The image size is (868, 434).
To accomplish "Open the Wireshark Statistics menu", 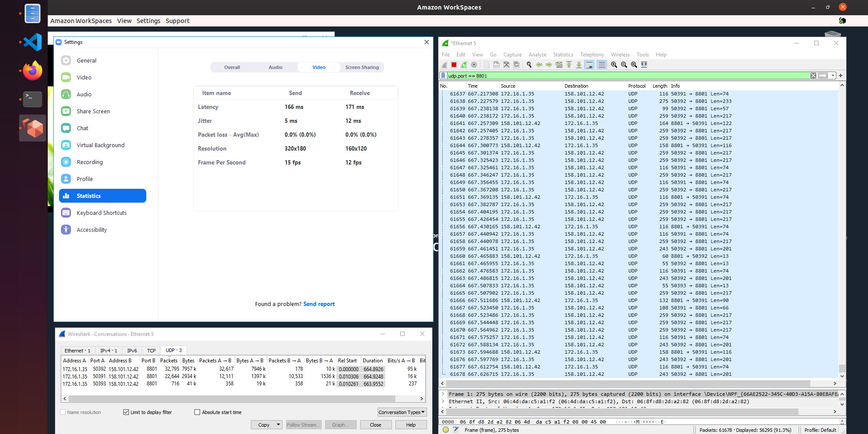I will 563,55.
